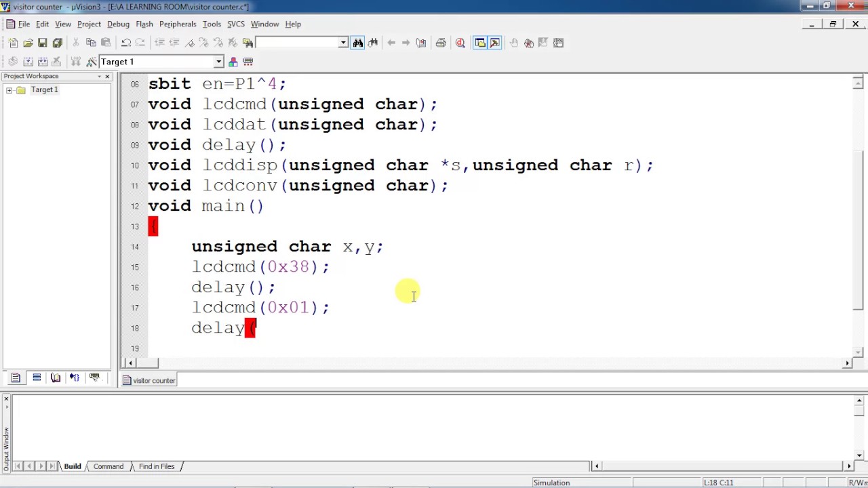The image size is (868, 488).
Task: Click the Print toolbar icon
Action: pos(441,43)
